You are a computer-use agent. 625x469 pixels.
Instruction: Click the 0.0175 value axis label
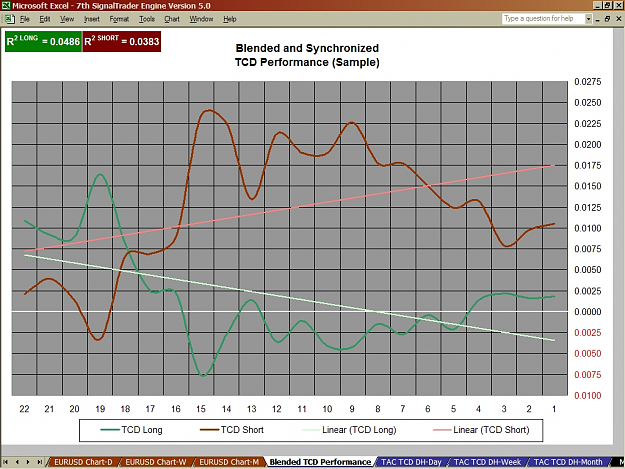click(588, 165)
